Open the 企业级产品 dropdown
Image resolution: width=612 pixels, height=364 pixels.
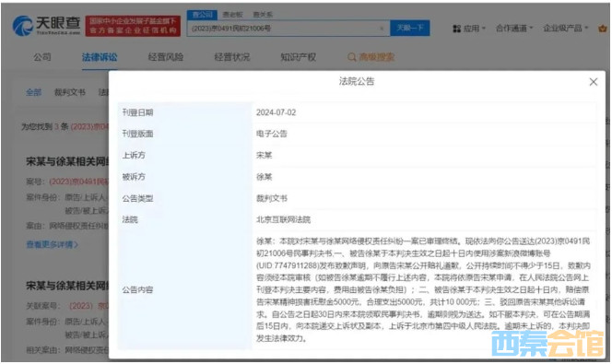pyautogui.click(x=566, y=28)
